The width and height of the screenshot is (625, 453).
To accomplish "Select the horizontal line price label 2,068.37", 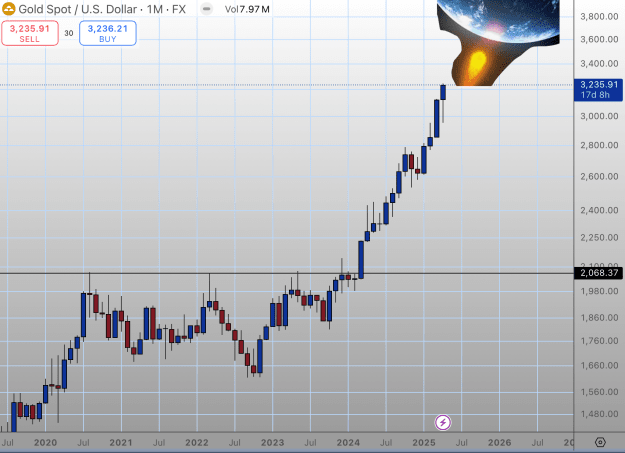I will click(598, 273).
